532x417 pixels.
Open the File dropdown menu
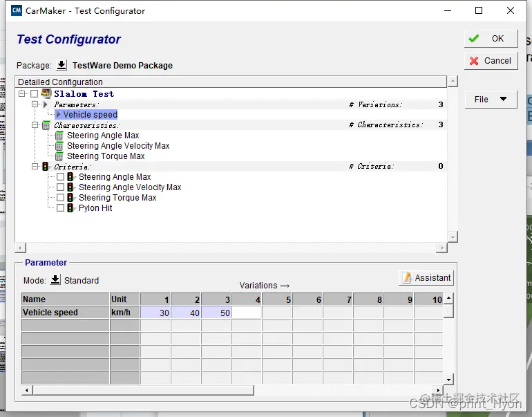click(x=491, y=99)
